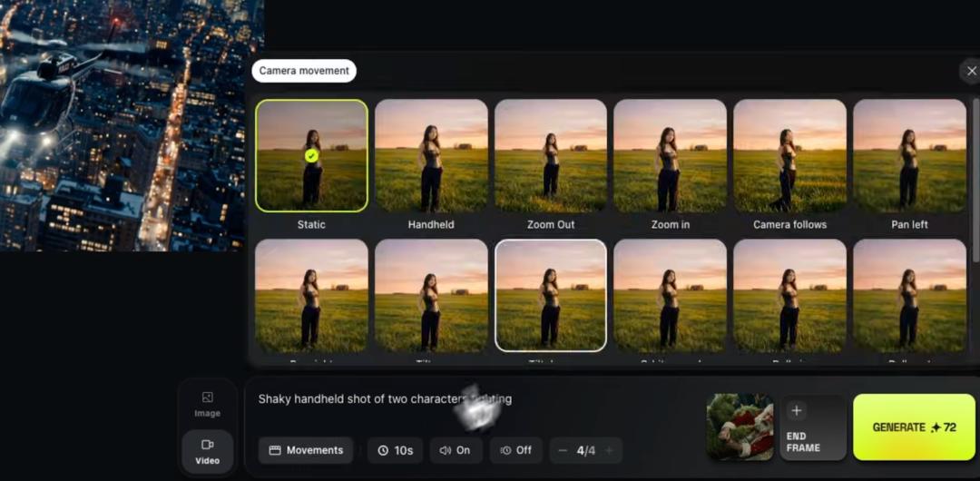Image resolution: width=980 pixels, height=481 pixels.
Task: Close the Camera movement panel
Action: pyautogui.click(x=971, y=72)
